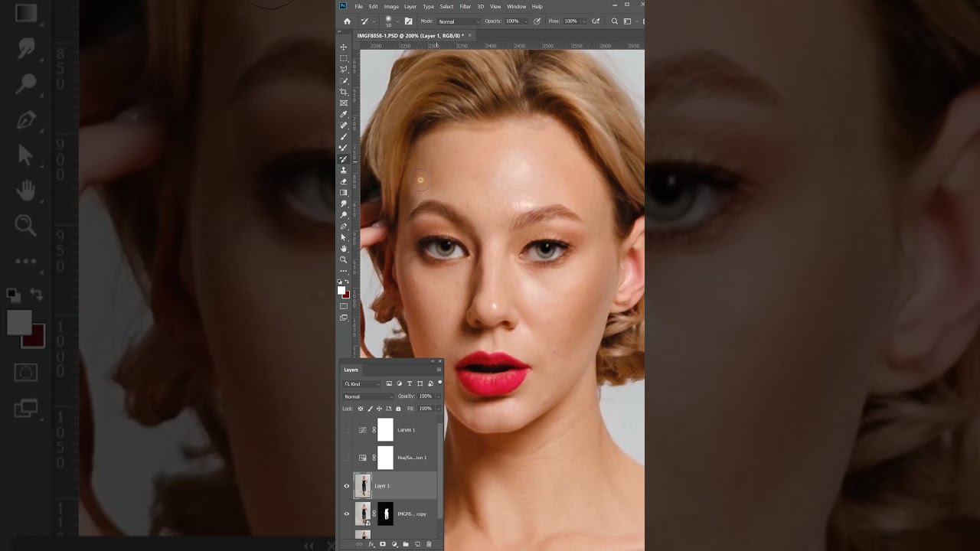Select the Zoom tool in toolbar
980x551 pixels.
[x=344, y=260]
